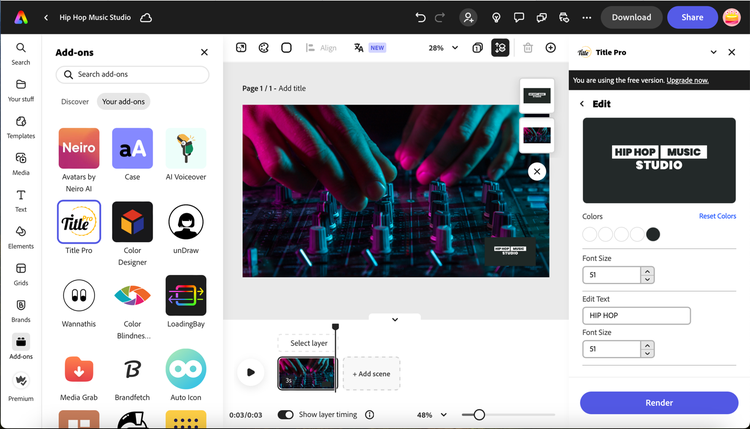Toggle the layers stack view button
The width and height of the screenshot is (750, 429).
[x=500, y=48]
